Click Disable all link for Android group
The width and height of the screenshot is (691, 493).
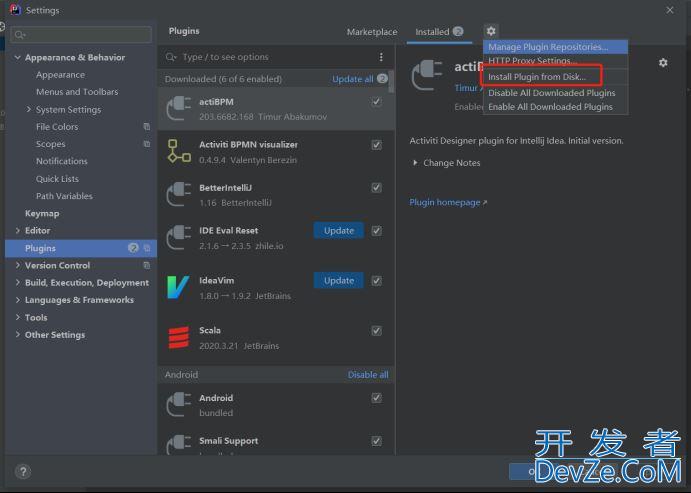click(x=368, y=374)
